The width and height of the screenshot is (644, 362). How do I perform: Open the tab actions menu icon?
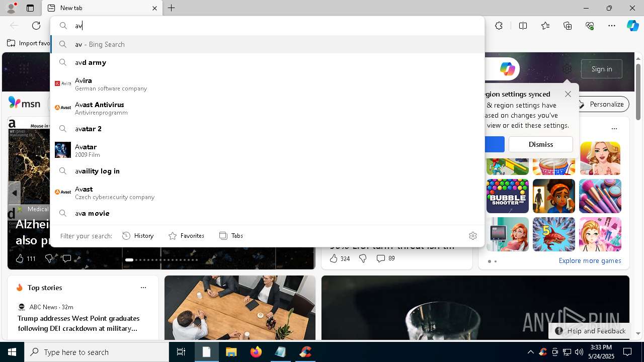(30, 8)
